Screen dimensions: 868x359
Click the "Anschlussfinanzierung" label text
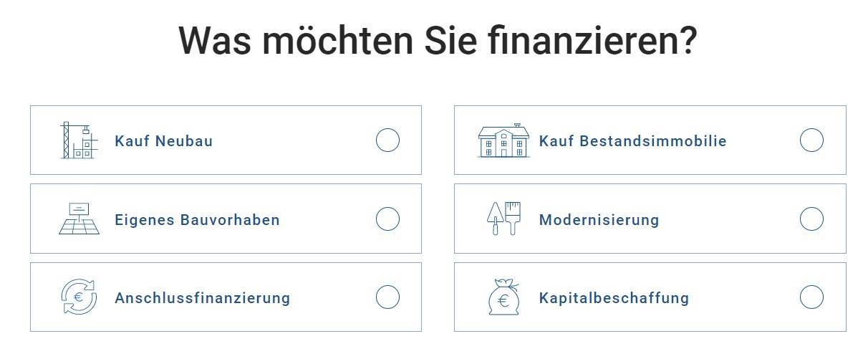point(203,298)
